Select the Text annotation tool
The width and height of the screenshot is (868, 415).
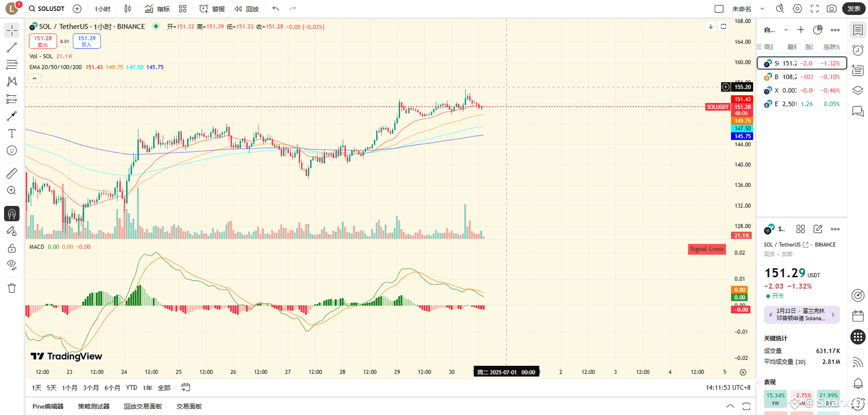(x=12, y=133)
